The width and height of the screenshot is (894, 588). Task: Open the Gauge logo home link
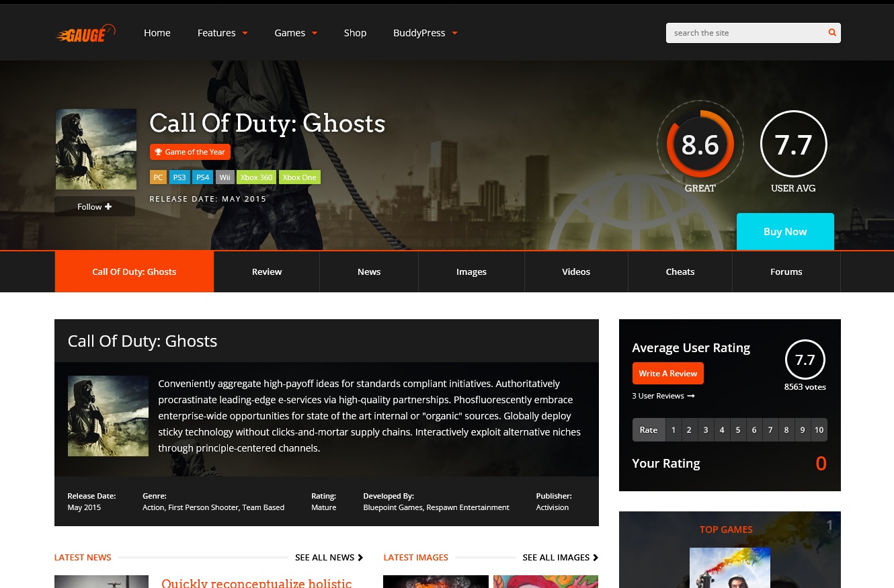click(x=85, y=33)
